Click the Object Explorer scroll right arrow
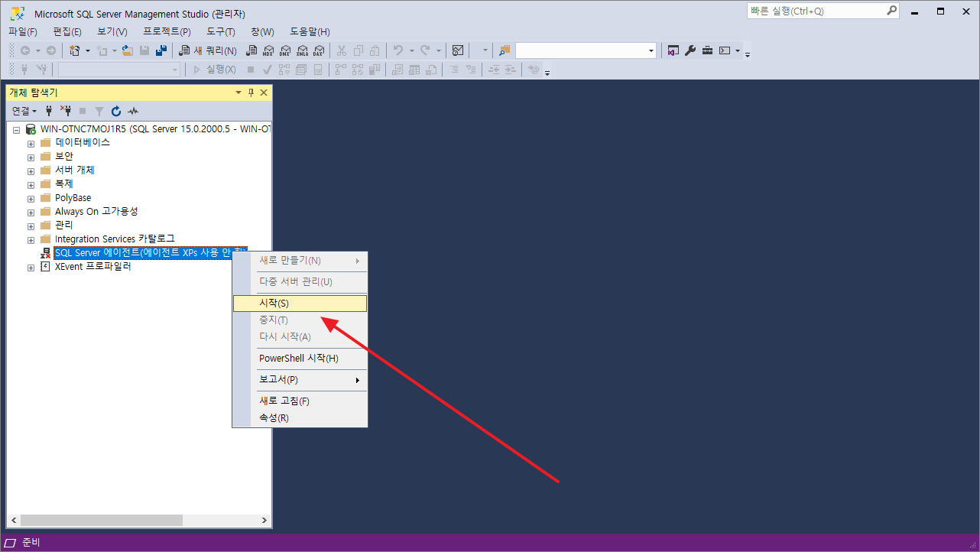This screenshot has width=980, height=552. (264, 521)
